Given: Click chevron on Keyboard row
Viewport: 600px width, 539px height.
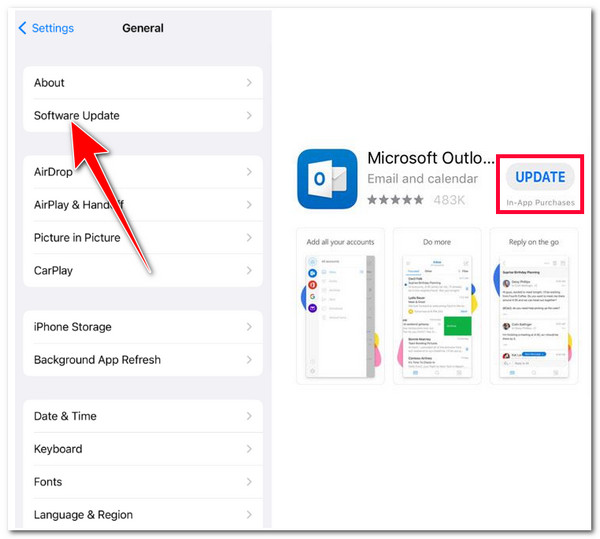Looking at the screenshot, I should point(249,449).
